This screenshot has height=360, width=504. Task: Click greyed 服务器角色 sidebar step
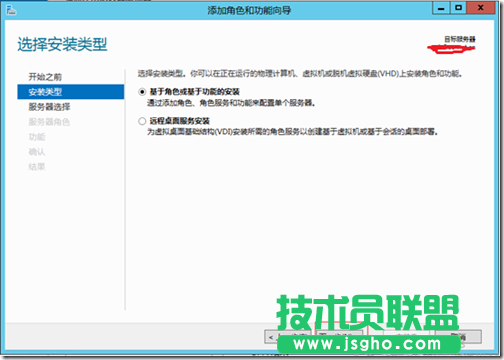click(x=49, y=122)
